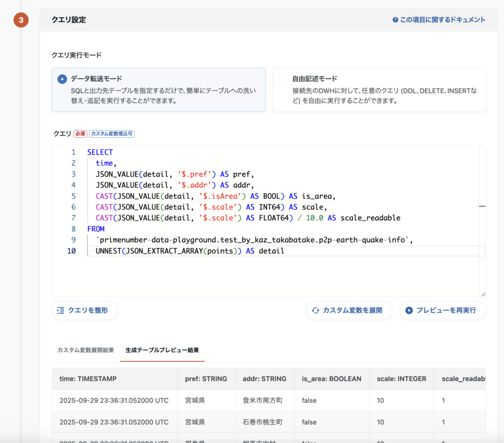The image size is (504, 443).
Task: Click the play icon in プレビューを再実行
Action: (x=409, y=310)
